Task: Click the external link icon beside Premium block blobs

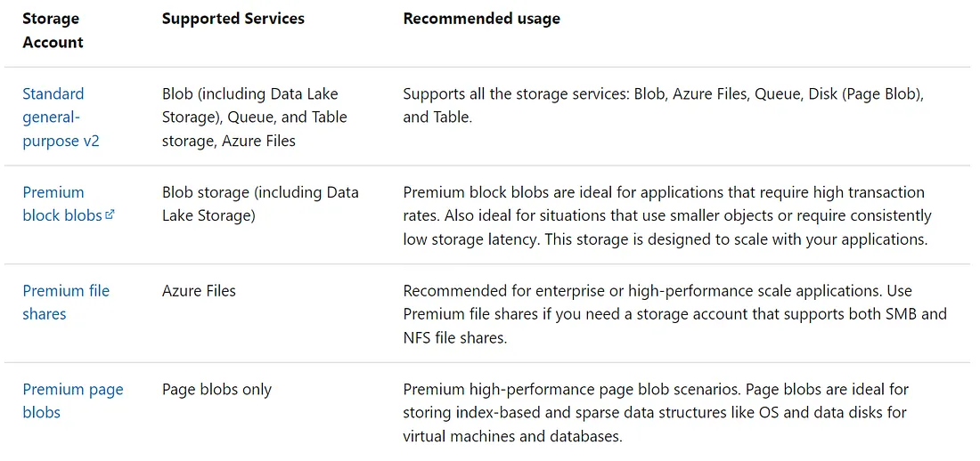Action: 110,214
